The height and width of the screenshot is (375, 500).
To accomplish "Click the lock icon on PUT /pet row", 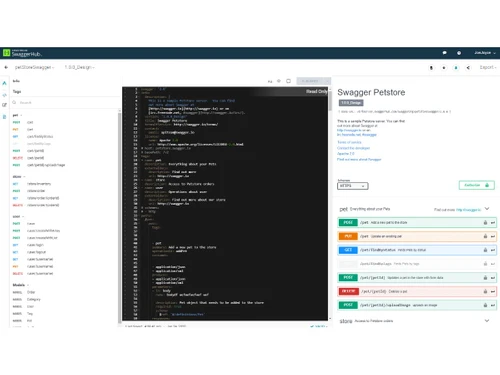I will 485,236.
